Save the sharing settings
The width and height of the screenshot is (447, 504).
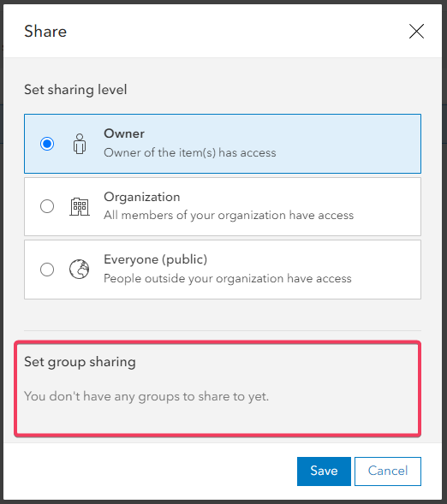[324, 471]
